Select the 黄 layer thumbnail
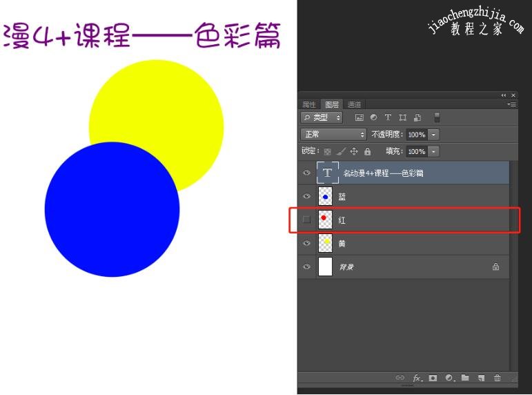 pyautogui.click(x=325, y=243)
